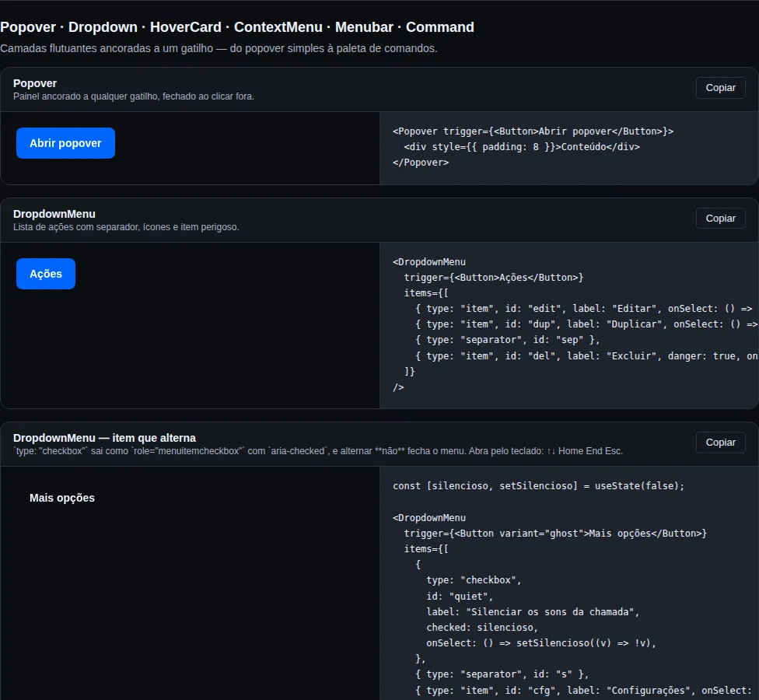Copy the DropdownMenu code snippet
The width and height of the screenshot is (759, 700).
click(720, 219)
